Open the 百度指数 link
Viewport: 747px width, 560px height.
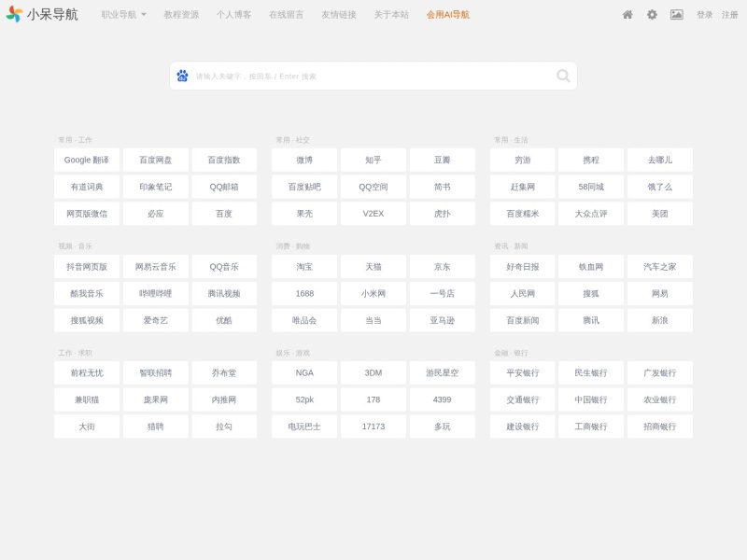click(x=224, y=160)
